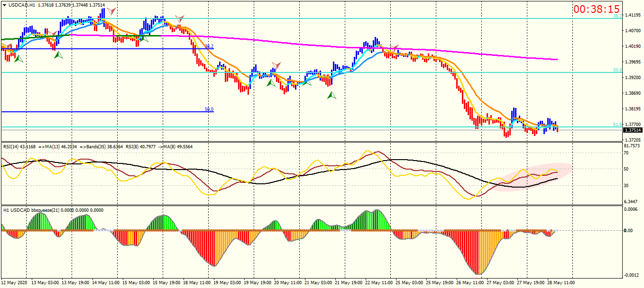The image size is (644, 288).
Task: Click the cyan 50.0 Fibonacci label at right
Action: [617, 70]
